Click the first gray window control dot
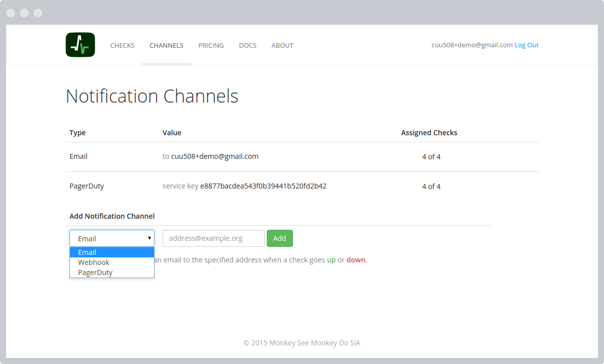This screenshot has height=364, width=604. [11, 13]
